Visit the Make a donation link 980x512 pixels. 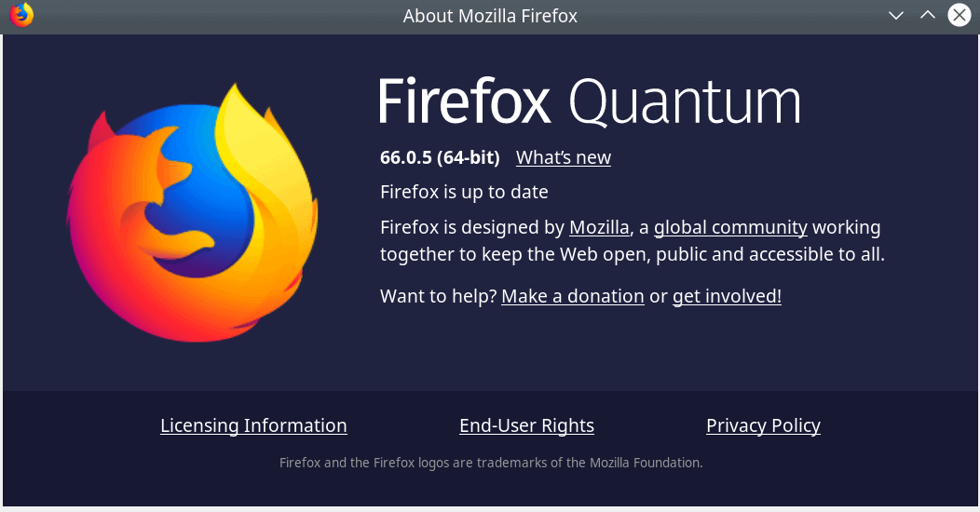pos(573,296)
